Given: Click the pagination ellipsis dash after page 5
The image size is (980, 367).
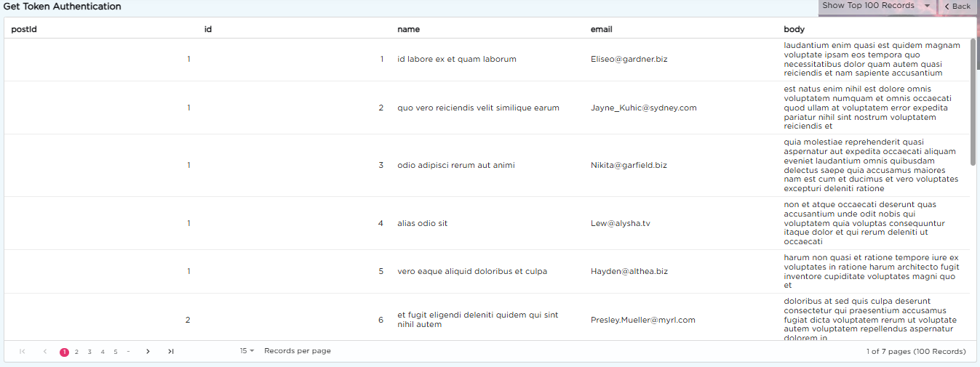Looking at the screenshot, I should (128, 352).
